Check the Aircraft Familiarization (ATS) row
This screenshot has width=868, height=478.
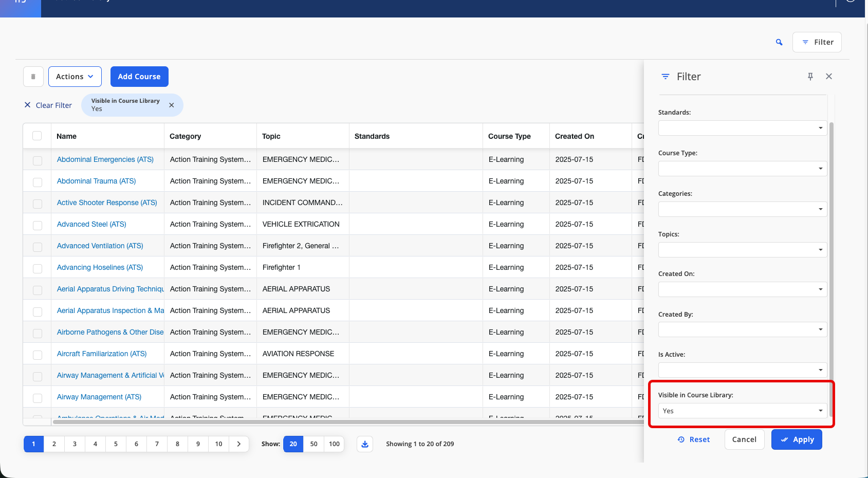click(38, 355)
